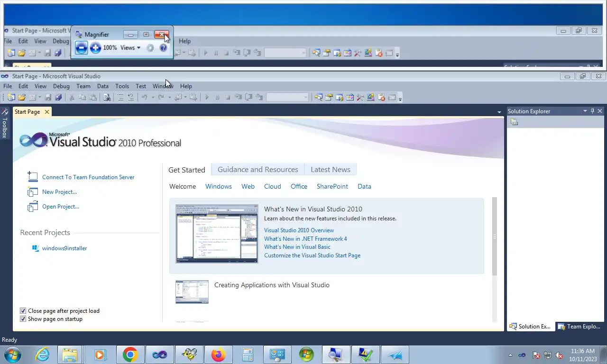
Task: Click Internet Explorer taskbar icon
Action: [42, 355]
